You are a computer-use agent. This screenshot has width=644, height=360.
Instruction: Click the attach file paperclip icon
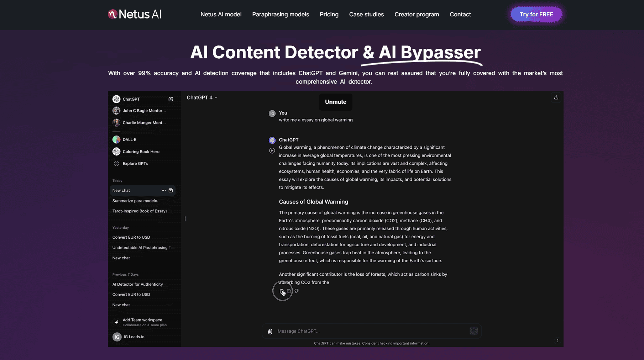tap(270, 331)
